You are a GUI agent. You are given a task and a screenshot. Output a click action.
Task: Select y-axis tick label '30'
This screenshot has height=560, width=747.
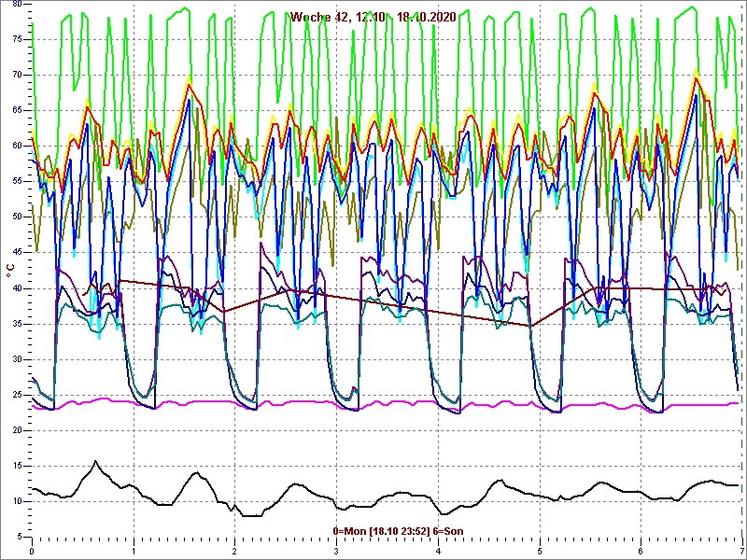point(17,359)
